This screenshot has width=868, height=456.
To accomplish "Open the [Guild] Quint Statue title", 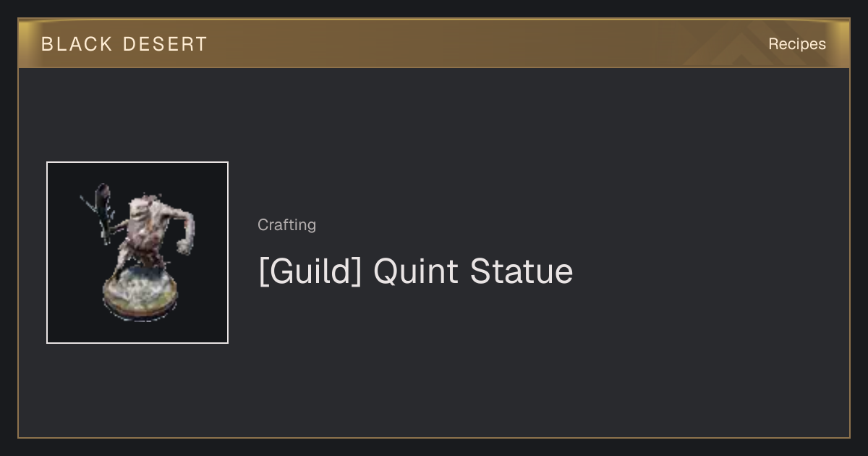I will point(415,271).
